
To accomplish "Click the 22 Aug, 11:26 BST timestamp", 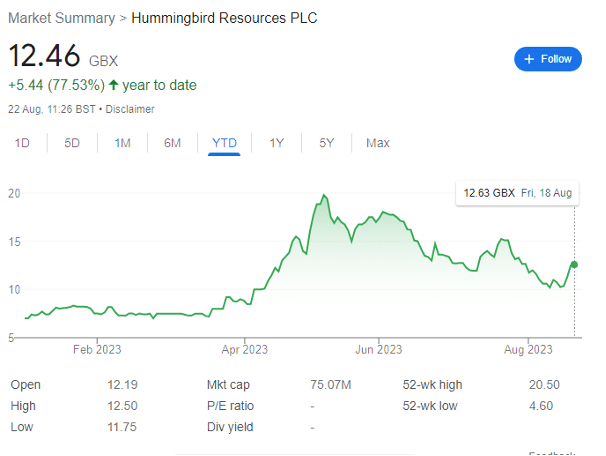I will pyautogui.click(x=52, y=109).
